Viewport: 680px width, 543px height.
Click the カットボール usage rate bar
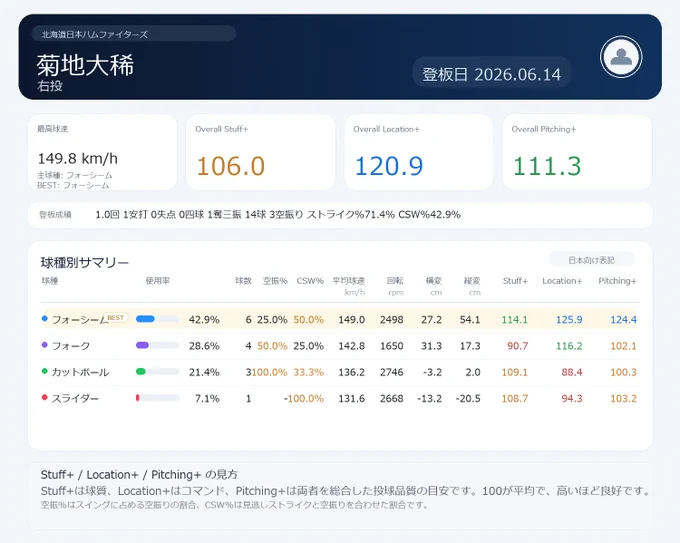[x=157, y=372]
